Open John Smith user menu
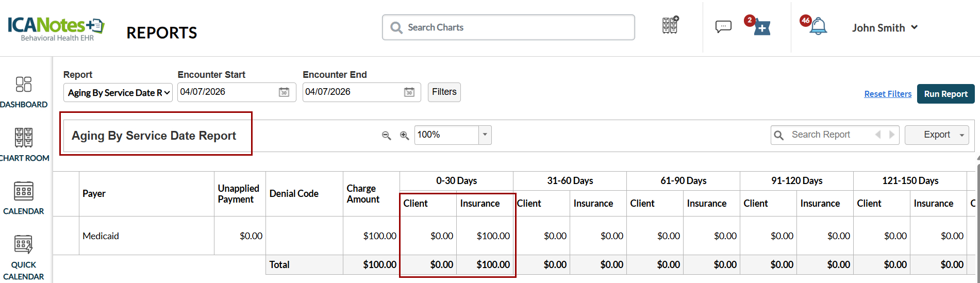The image size is (980, 283). pyautogui.click(x=885, y=28)
